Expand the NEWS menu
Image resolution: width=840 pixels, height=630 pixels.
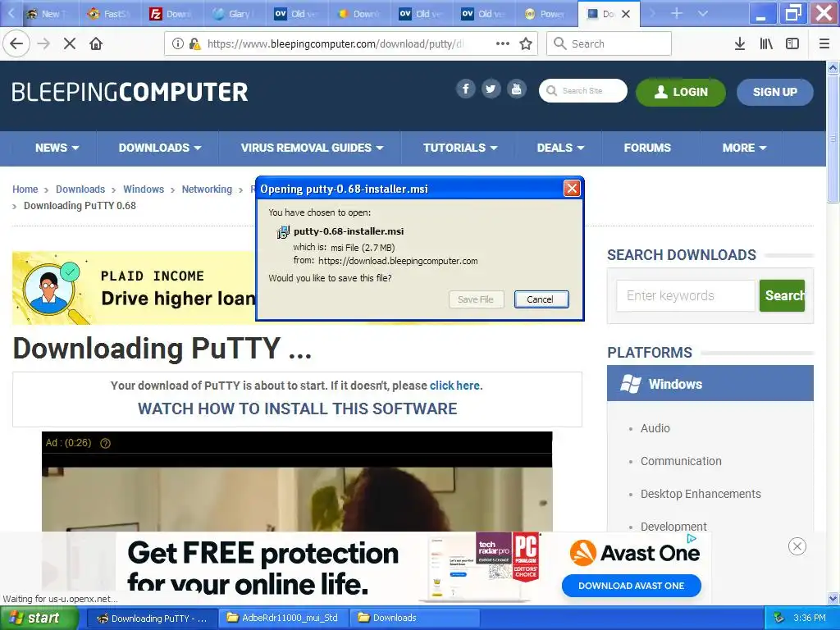tap(57, 148)
